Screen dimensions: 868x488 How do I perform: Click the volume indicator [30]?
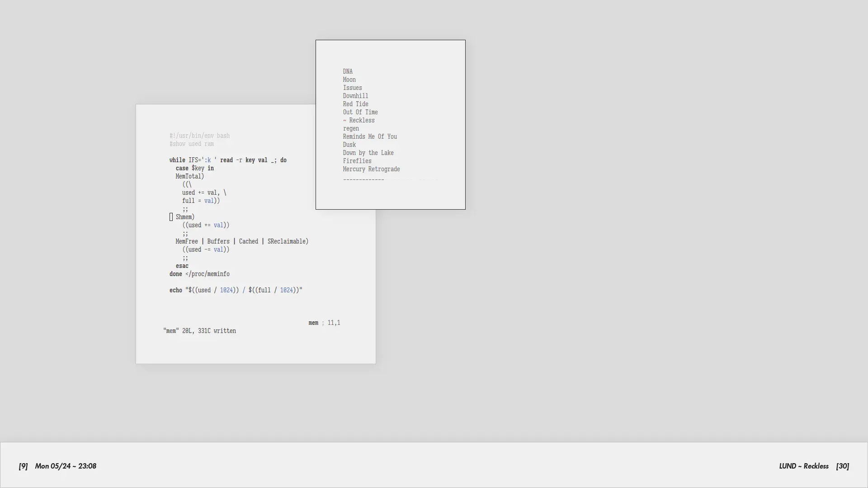tap(842, 466)
